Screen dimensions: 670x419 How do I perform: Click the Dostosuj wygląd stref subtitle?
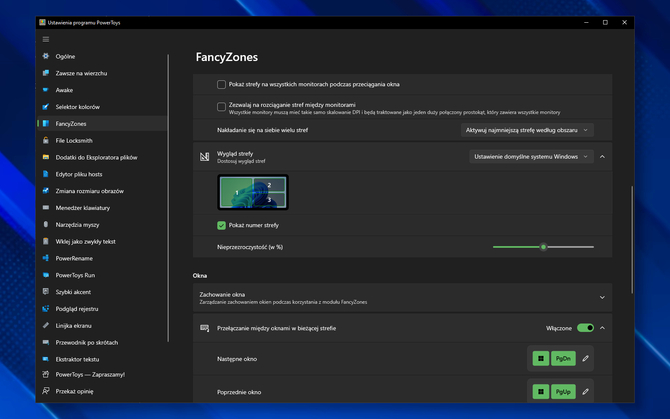tap(241, 161)
